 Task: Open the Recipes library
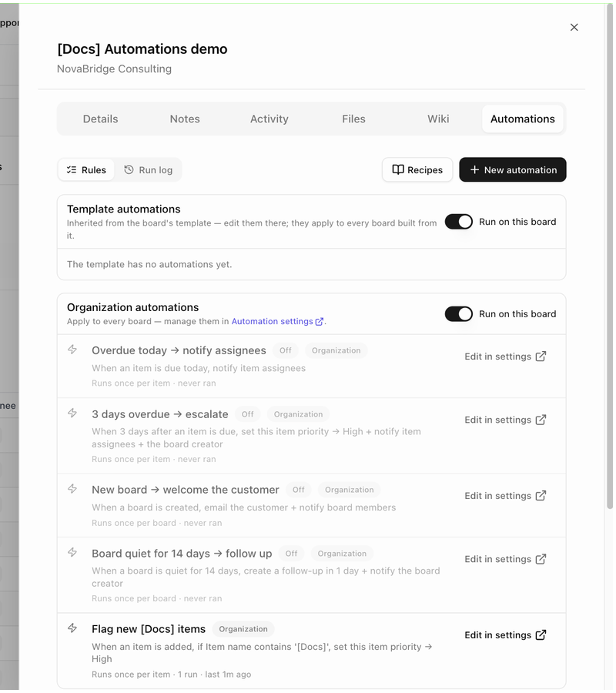coord(419,171)
